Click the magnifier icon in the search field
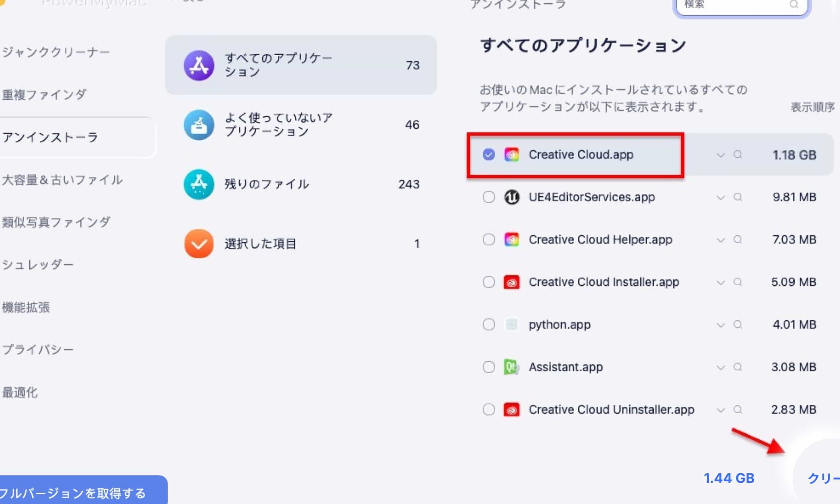Image resolution: width=840 pixels, height=504 pixels. [x=794, y=5]
